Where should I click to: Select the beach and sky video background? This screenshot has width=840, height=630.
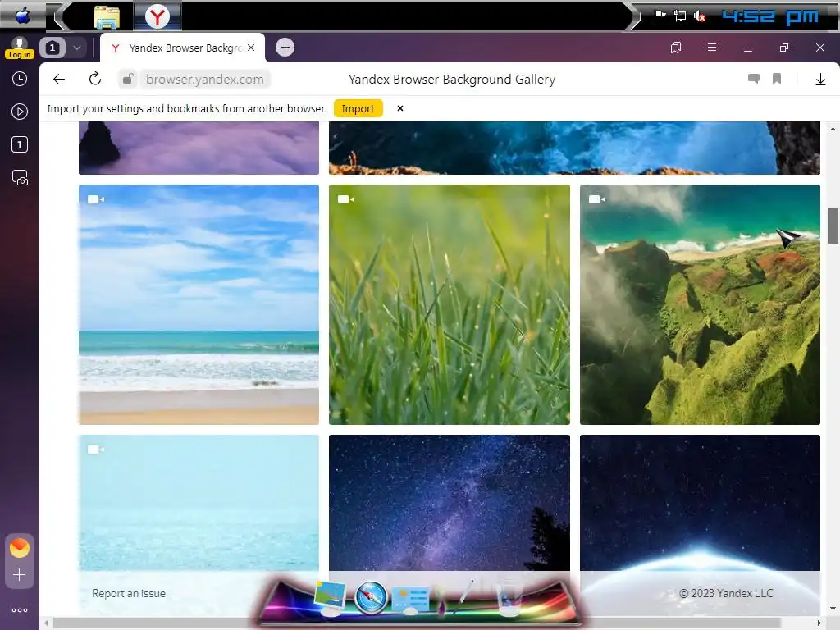click(199, 305)
